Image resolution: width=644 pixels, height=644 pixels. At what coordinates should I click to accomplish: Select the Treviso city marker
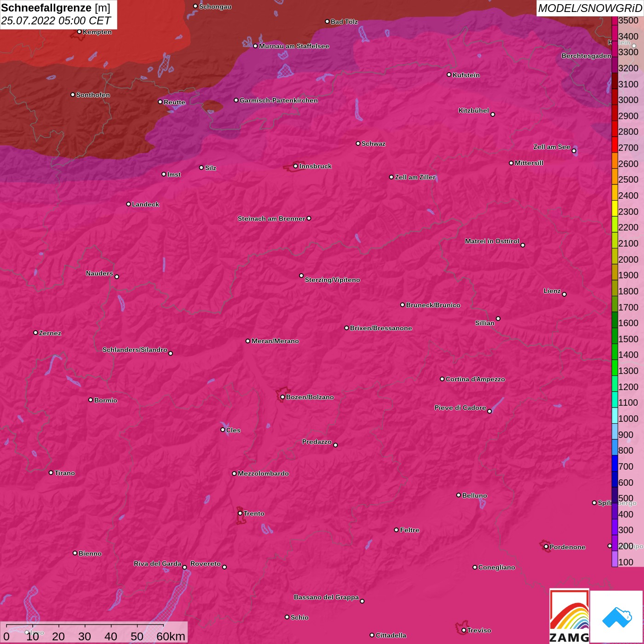coord(464,630)
